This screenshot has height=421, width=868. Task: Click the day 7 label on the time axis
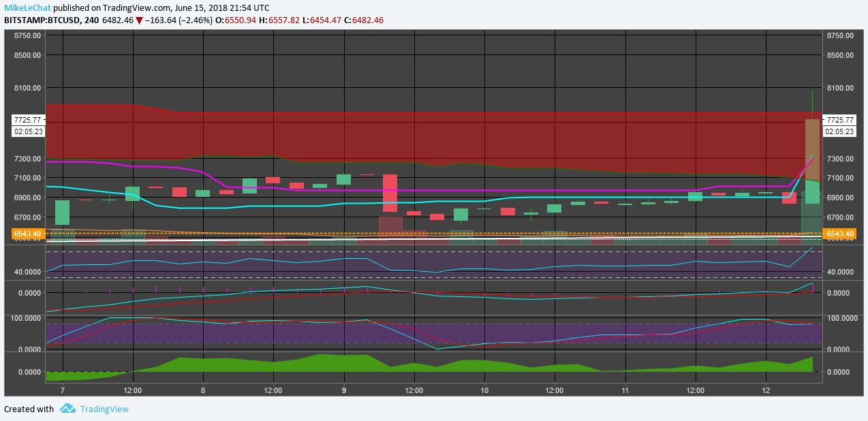click(x=63, y=391)
